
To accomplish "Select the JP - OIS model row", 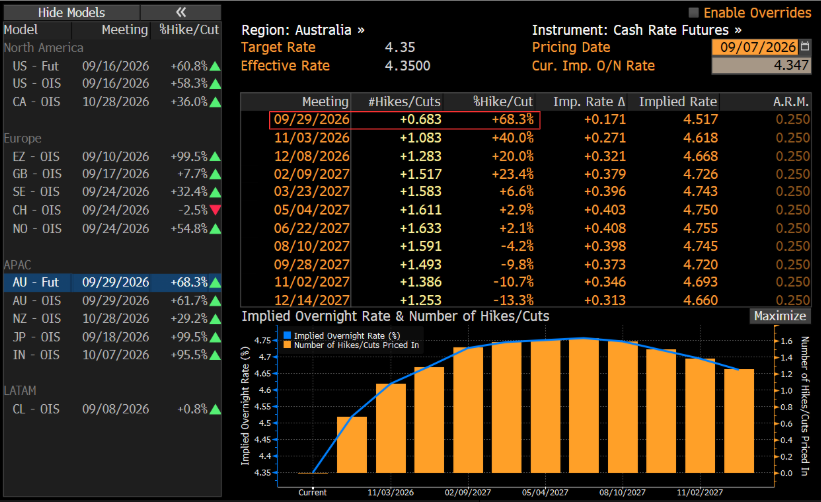I will pos(113,337).
